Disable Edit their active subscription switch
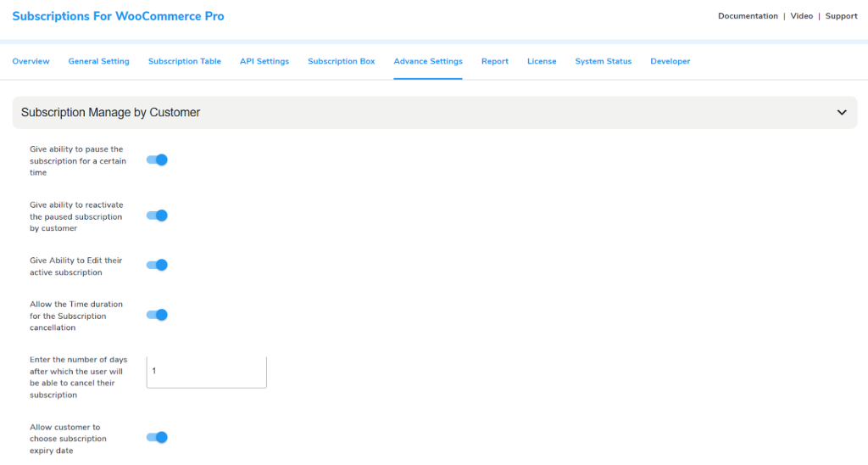 (157, 265)
